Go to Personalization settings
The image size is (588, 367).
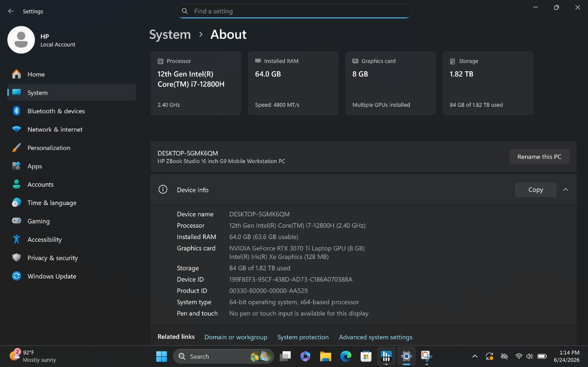tap(72, 148)
